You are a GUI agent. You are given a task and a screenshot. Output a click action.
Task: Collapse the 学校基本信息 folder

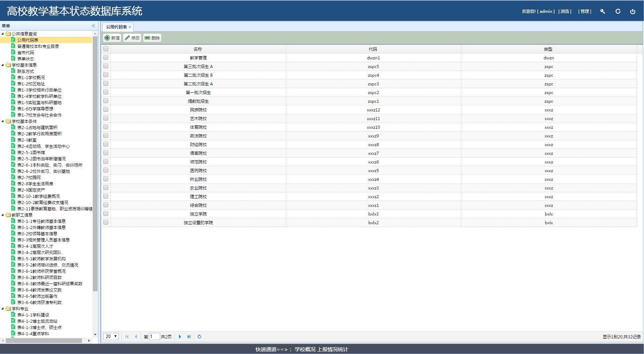coord(3,65)
